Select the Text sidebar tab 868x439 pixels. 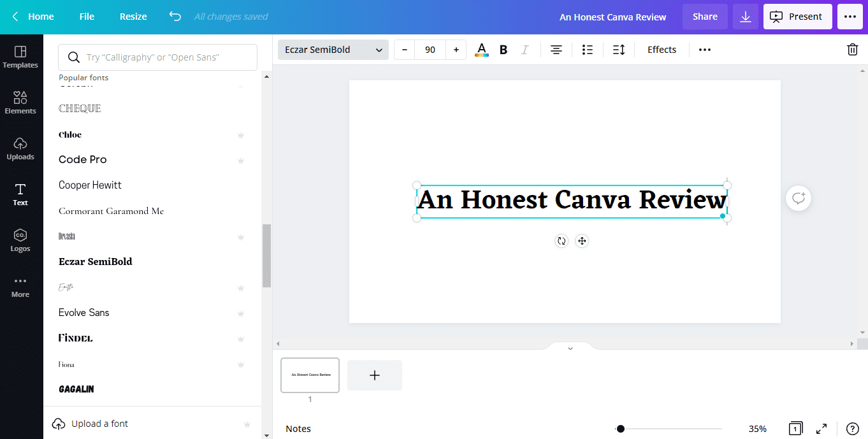pyautogui.click(x=20, y=195)
